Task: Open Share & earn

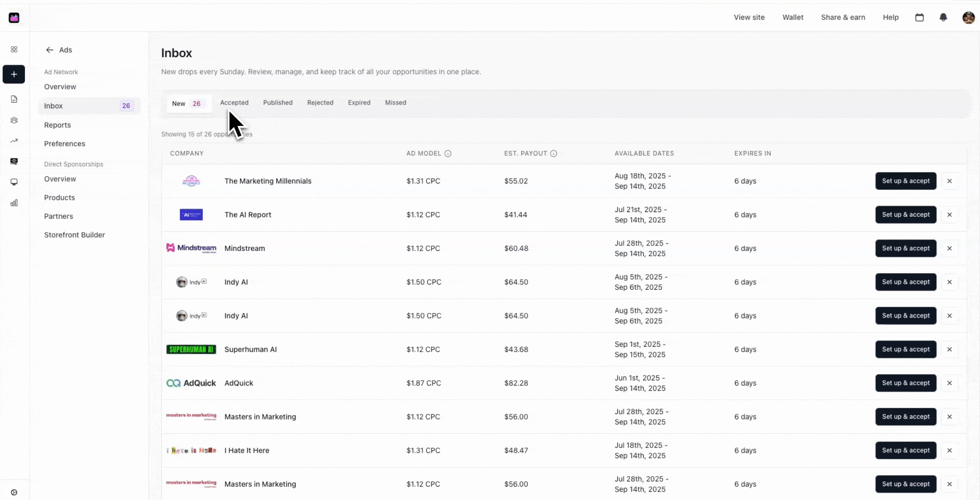Action: point(843,18)
